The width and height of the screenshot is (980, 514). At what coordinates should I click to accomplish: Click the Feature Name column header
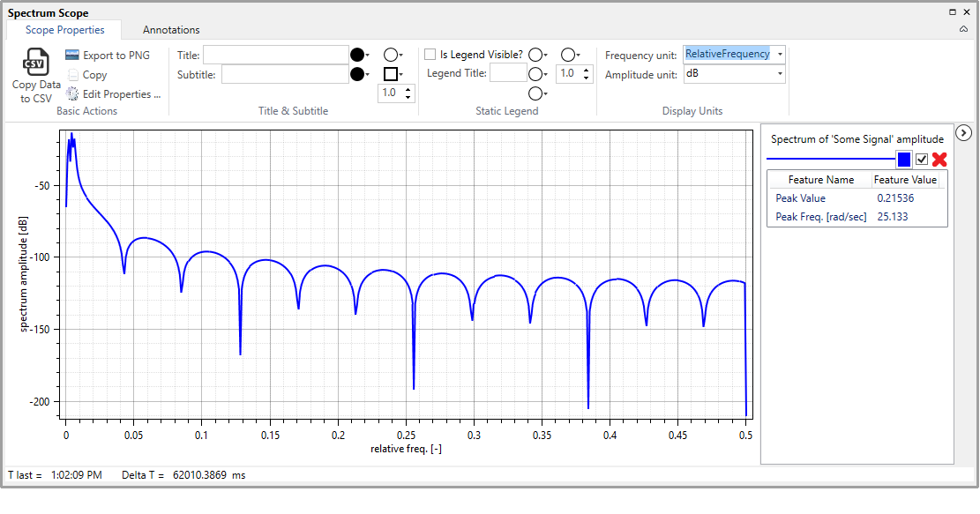pyautogui.click(x=820, y=180)
